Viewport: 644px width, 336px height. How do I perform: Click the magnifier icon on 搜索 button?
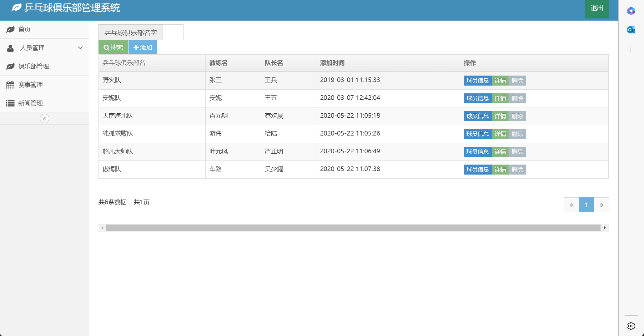tap(107, 47)
